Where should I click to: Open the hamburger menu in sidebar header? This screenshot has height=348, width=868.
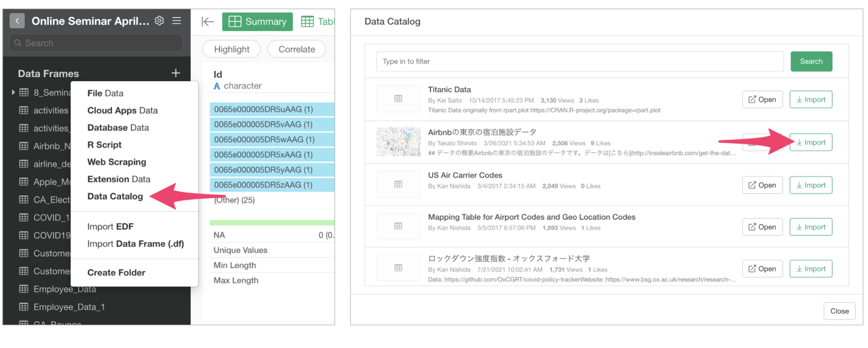(x=177, y=21)
